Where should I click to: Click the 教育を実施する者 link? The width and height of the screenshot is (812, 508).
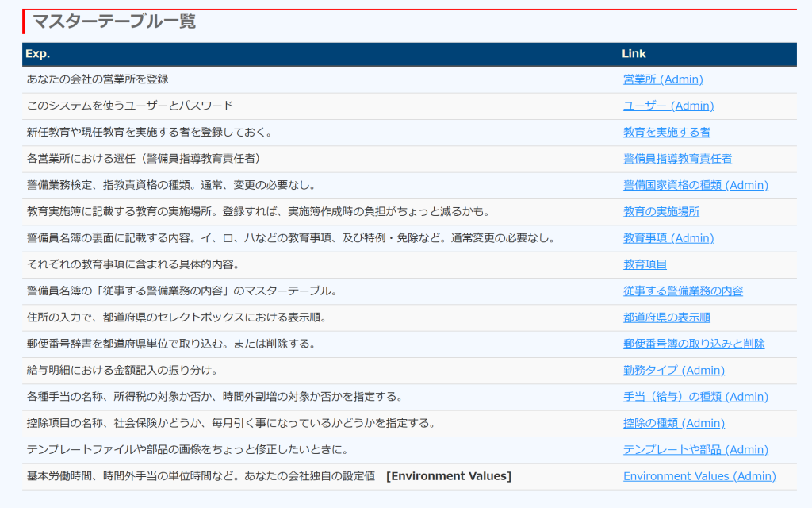coord(666,132)
